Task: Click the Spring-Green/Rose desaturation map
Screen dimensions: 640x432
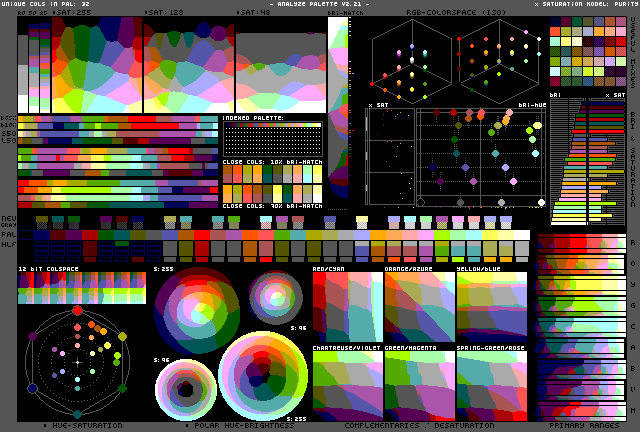Action: (491, 382)
